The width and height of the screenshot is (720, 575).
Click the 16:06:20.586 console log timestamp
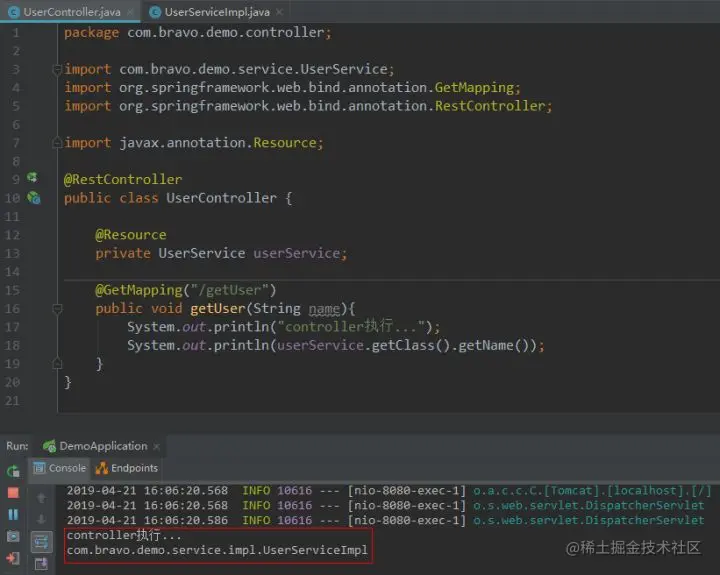click(147, 520)
